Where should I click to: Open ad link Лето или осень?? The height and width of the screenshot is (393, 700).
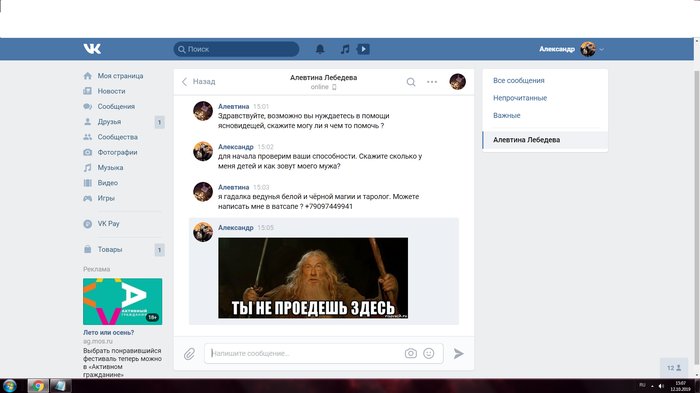[x=108, y=332]
